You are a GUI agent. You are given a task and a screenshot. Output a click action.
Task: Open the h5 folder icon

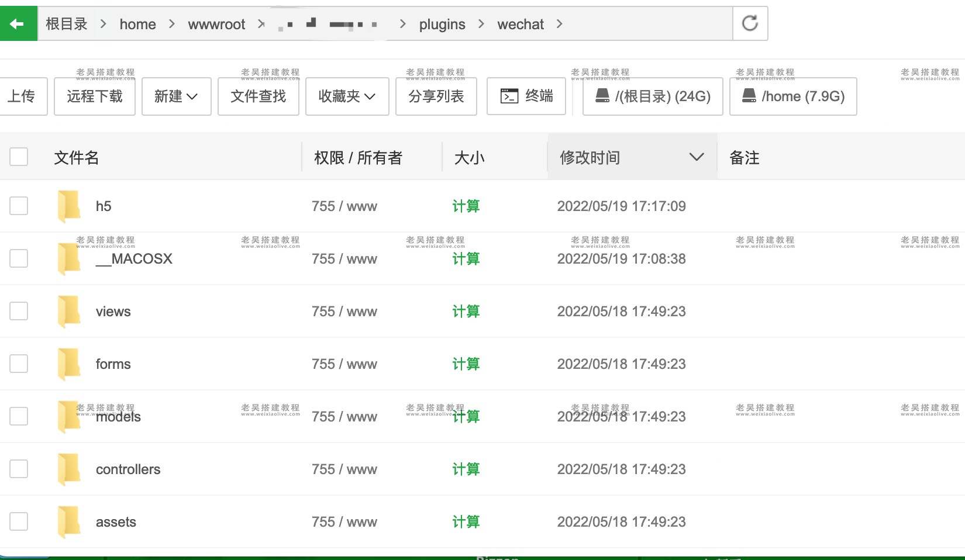68,206
